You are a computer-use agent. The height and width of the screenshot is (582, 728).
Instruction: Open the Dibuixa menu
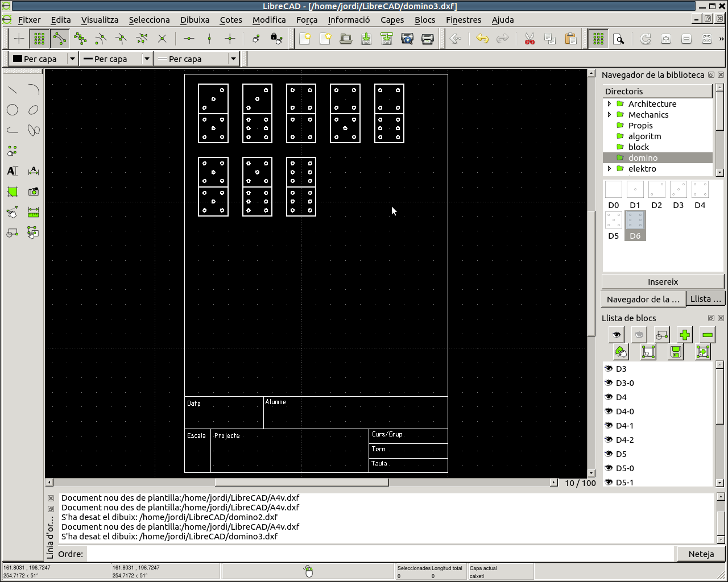point(195,19)
